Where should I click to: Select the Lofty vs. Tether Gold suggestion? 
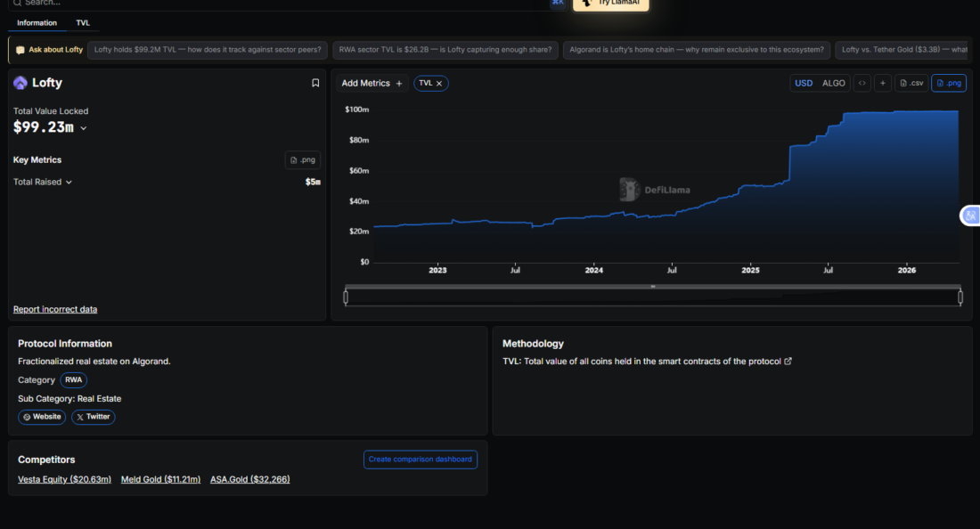click(x=903, y=50)
